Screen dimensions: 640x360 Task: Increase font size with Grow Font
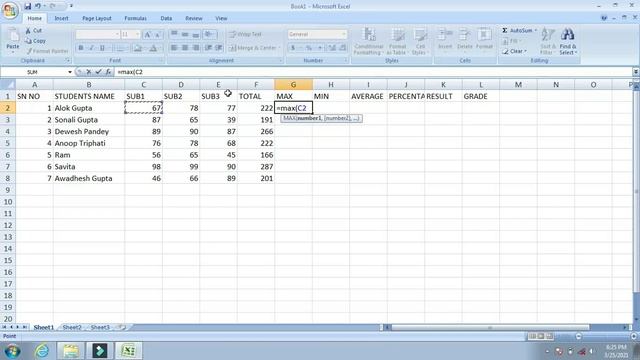pos(147,35)
